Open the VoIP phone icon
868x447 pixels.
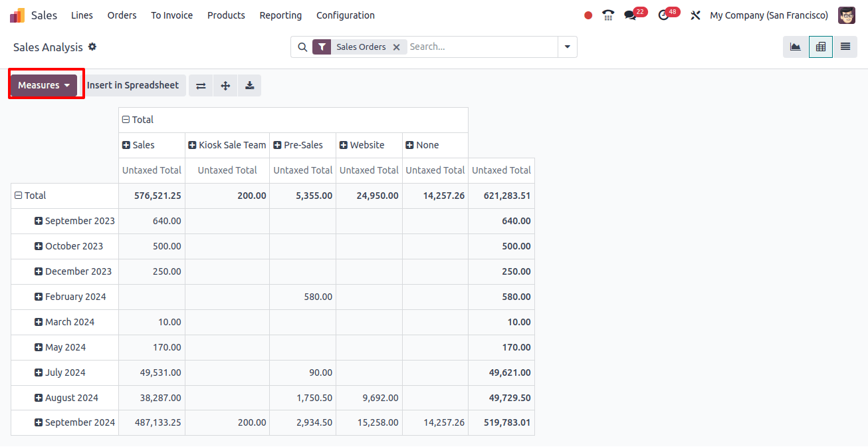coord(608,15)
